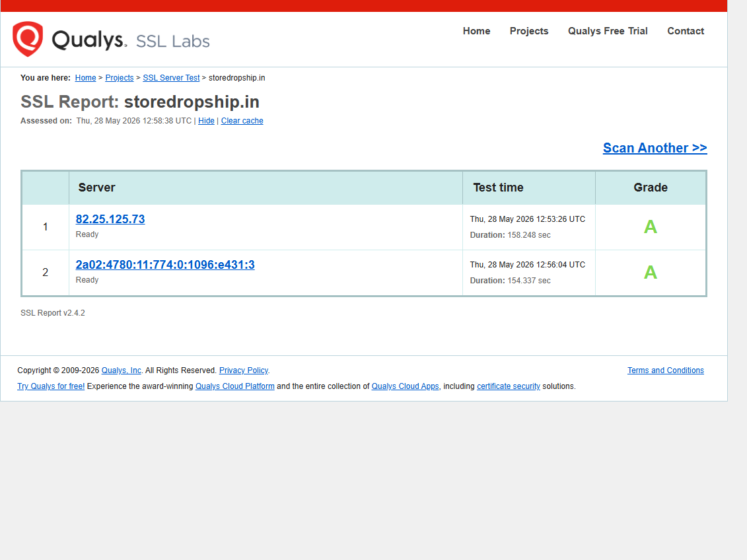The image size is (747, 560).
Task: Follow the Home breadcrumb link
Action: tap(85, 78)
